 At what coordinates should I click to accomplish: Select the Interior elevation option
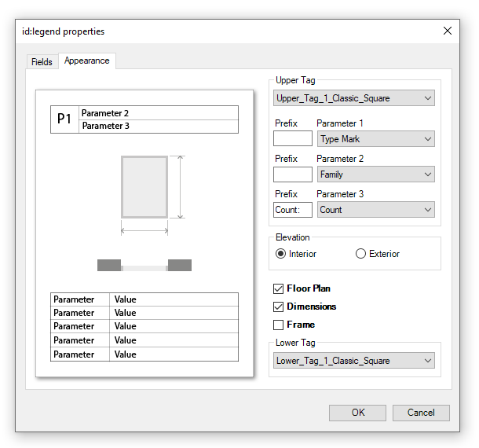coord(280,254)
